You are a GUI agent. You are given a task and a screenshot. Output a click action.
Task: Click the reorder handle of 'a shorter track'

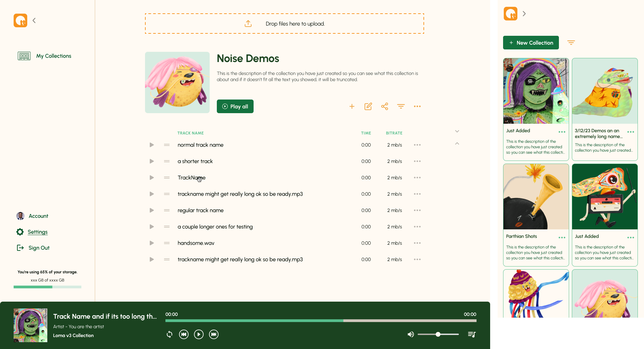pos(167,161)
